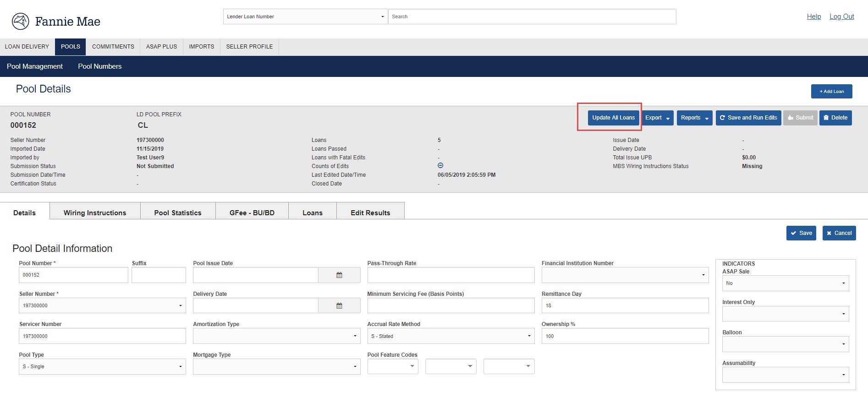Click Save and Run Edits button

pos(748,118)
